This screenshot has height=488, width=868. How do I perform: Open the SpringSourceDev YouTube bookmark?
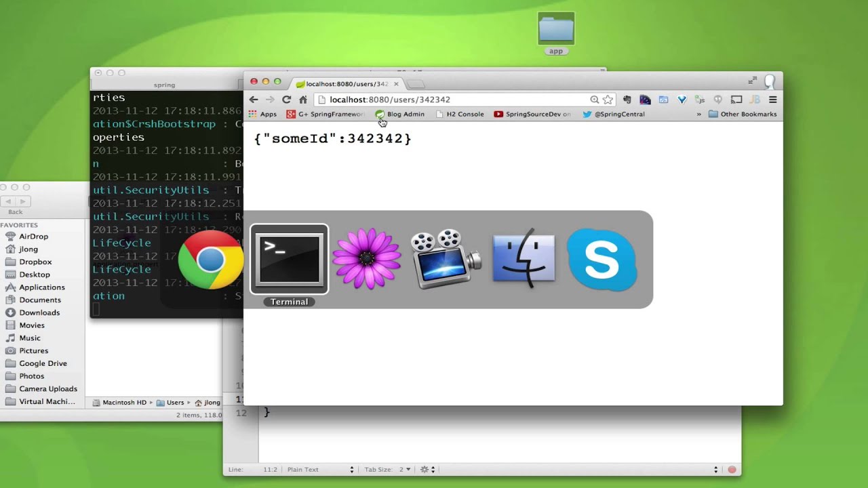[x=533, y=114]
